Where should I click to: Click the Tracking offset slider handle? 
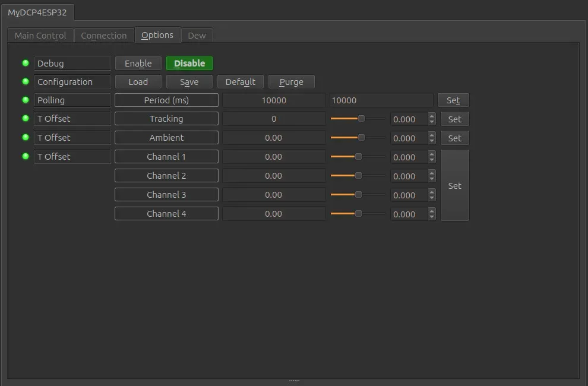361,119
